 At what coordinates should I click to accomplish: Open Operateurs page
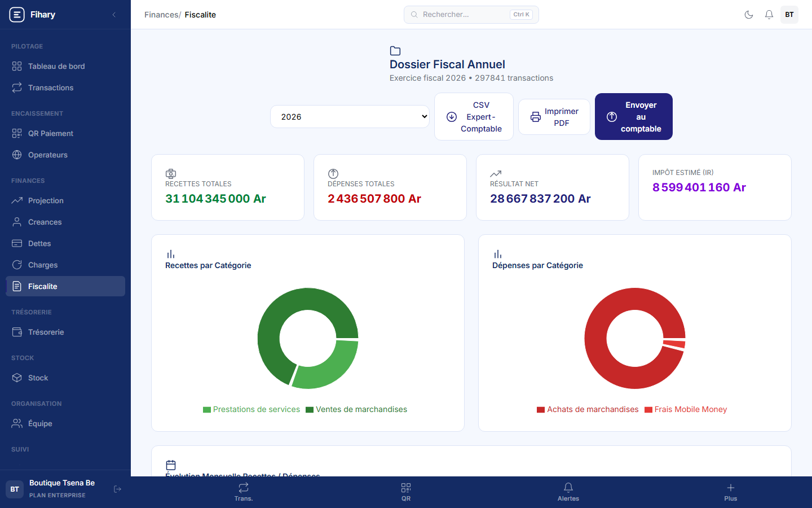[65, 155]
